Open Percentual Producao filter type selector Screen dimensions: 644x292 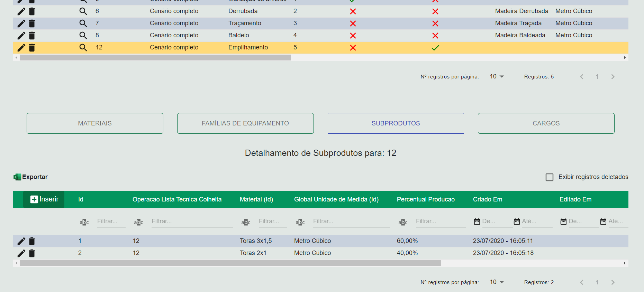click(x=403, y=222)
